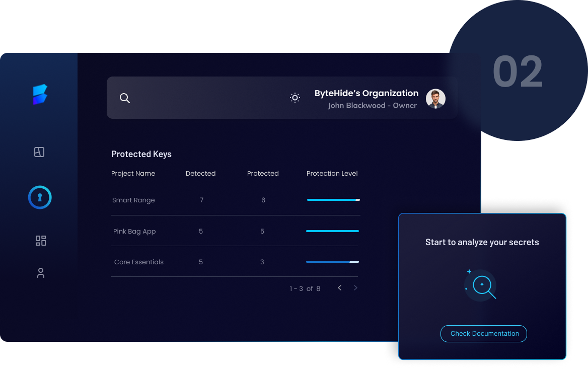The image size is (588, 369).
Task: Sort by Protection Level column header
Action: point(332,174)
